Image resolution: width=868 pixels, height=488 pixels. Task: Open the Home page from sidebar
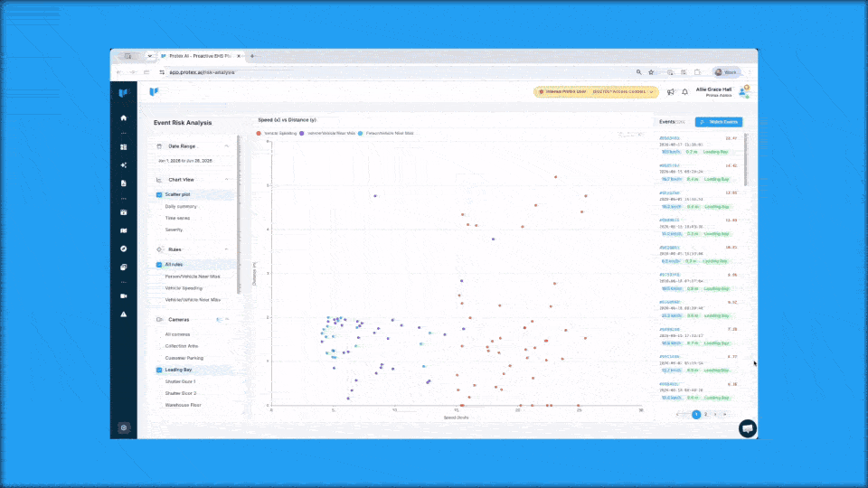[124, 117]
